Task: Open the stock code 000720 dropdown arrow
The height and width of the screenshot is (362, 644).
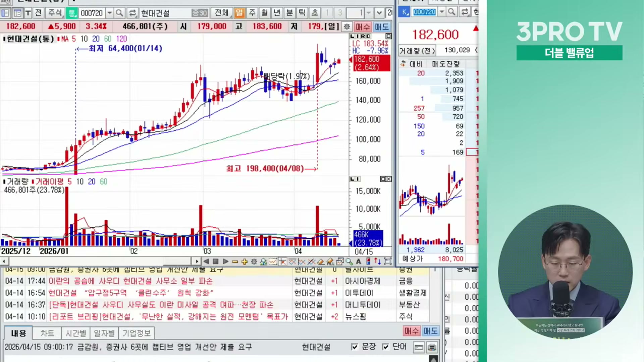Action: click(x=110, y=13)
